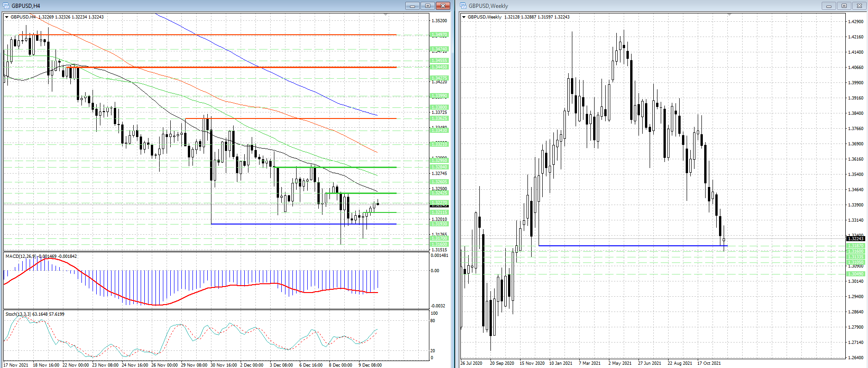Restore the GBPUSD,H4 chart window

[428, 6]
